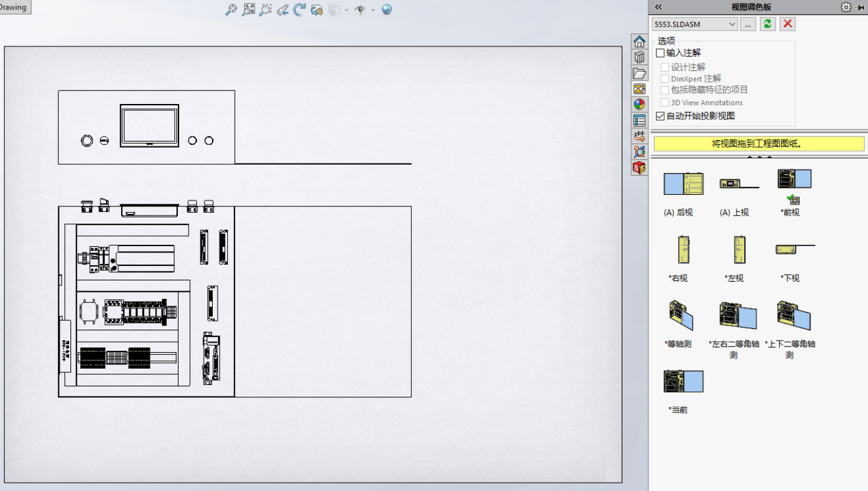
Task: Click the Drawing tab label
Action: pyautogui.click(x=14, y=8)
